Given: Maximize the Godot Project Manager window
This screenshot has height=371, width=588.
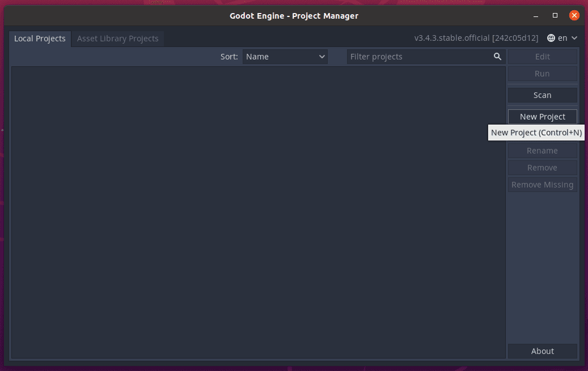Looking at the screenshot, I should pyautogui.click(x=555, y=15).
